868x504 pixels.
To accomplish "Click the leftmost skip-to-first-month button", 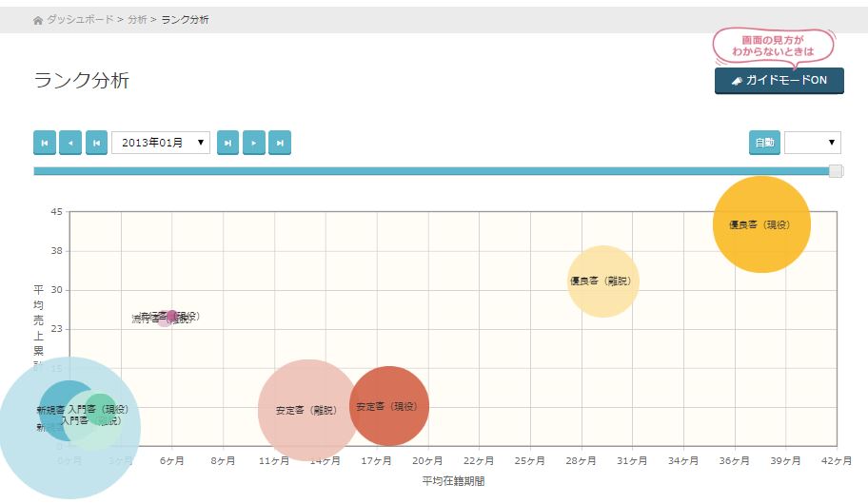I will 45,143.
